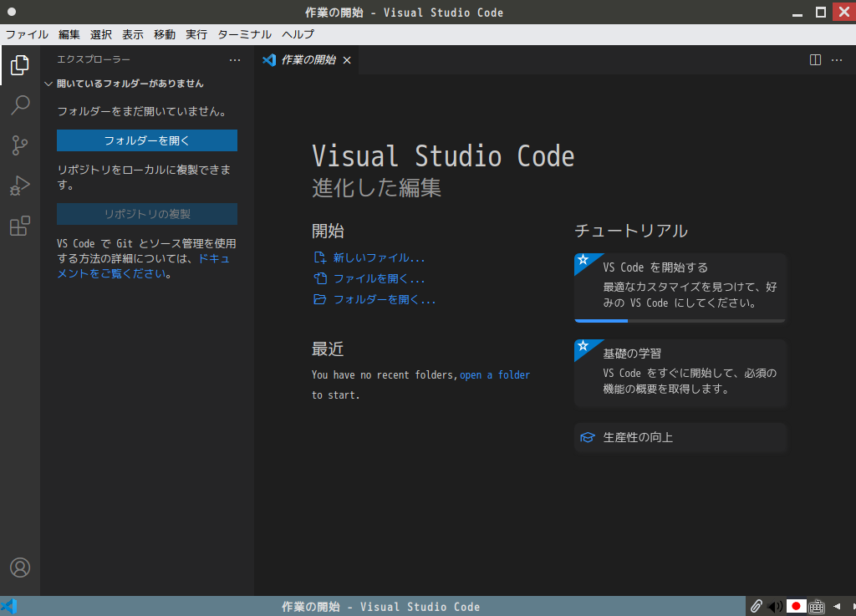Click the チュートリアル heading
This screenshot has width=856, height=616.
[x=631, y=230]
